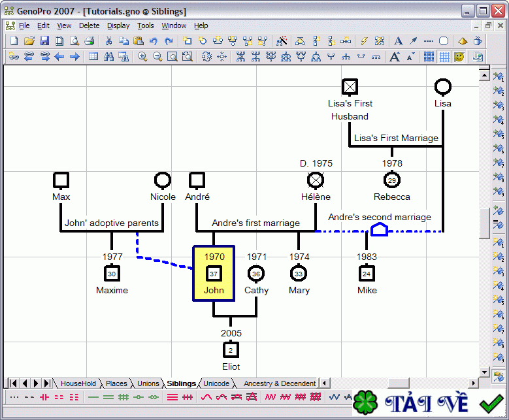Click the deceased Hélène symbol
Image resolution: width=509 pixels, height=420 pixels.
coord(316,180)
